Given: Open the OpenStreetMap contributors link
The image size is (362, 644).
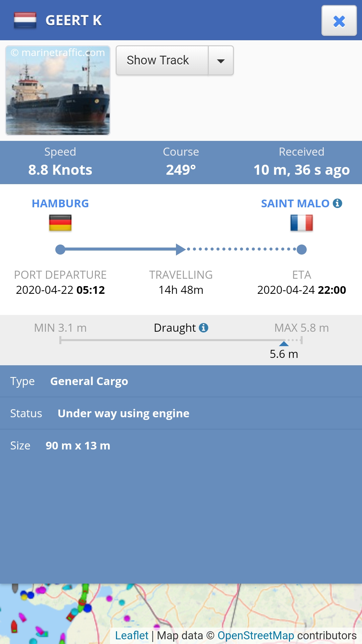Looking at the screenshot, I should [x=256, y=636].
